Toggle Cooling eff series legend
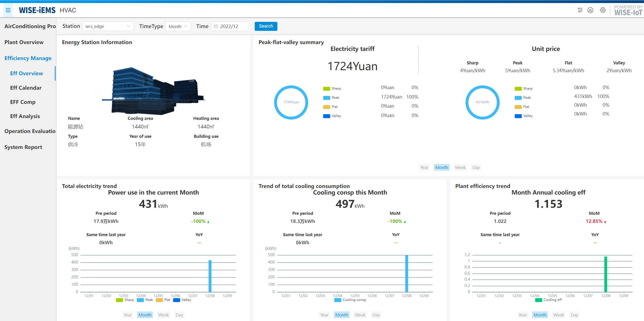This screenshot has height=321, width=644. [548, 300]
